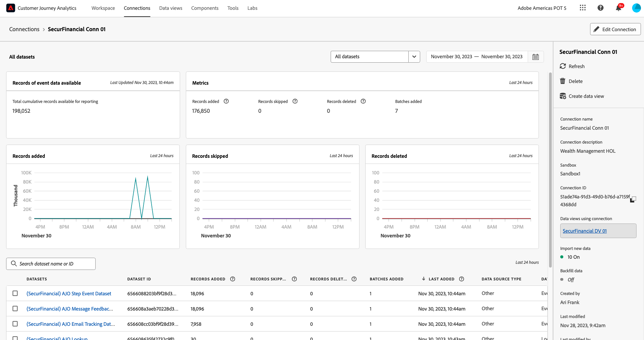Viewport: 644px width, 340px height.
Task: Show info for Records skipped metric
Action: coord(295,101)
